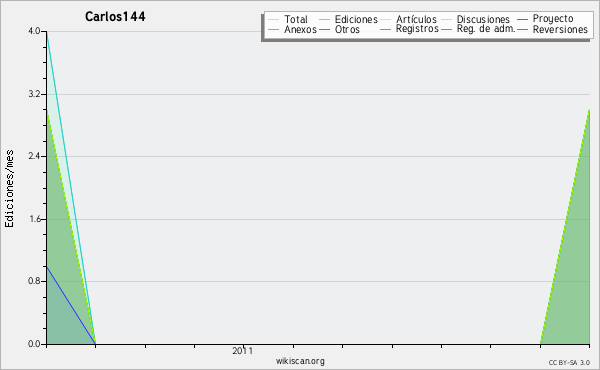
Task: Click the 3.2 y-axis tick value
Action: click(34, 94)
